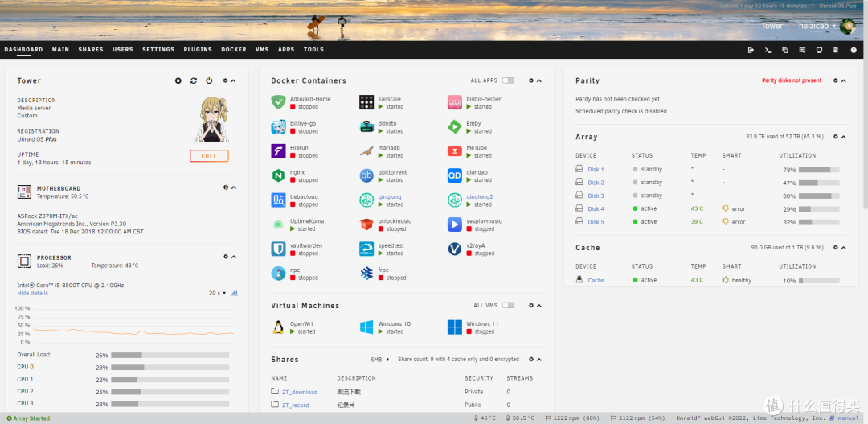Screen dimensions: 868x424
Task: Click the EDIT button under avatar
Action: [209, 156]
